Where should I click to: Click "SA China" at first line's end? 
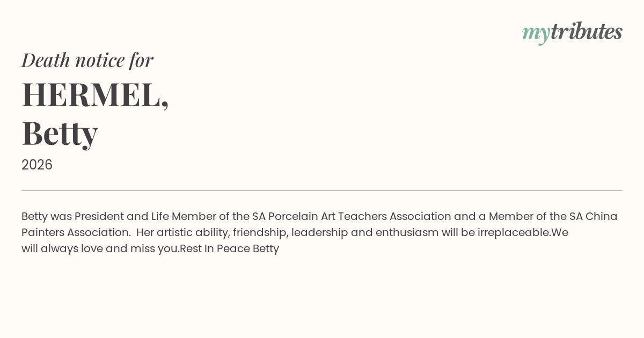tap(593, 217)
